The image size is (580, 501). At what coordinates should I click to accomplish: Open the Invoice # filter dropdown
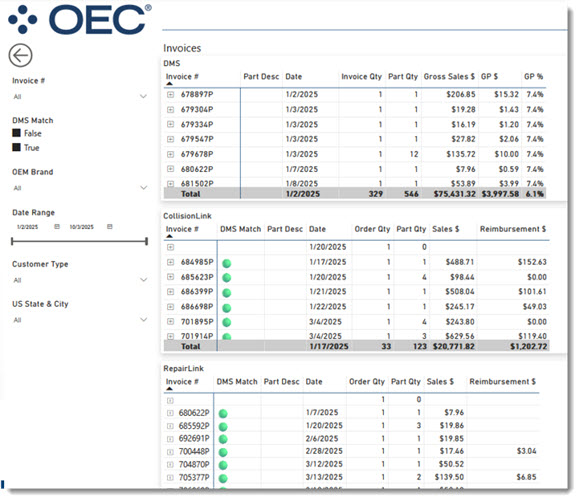80,97
